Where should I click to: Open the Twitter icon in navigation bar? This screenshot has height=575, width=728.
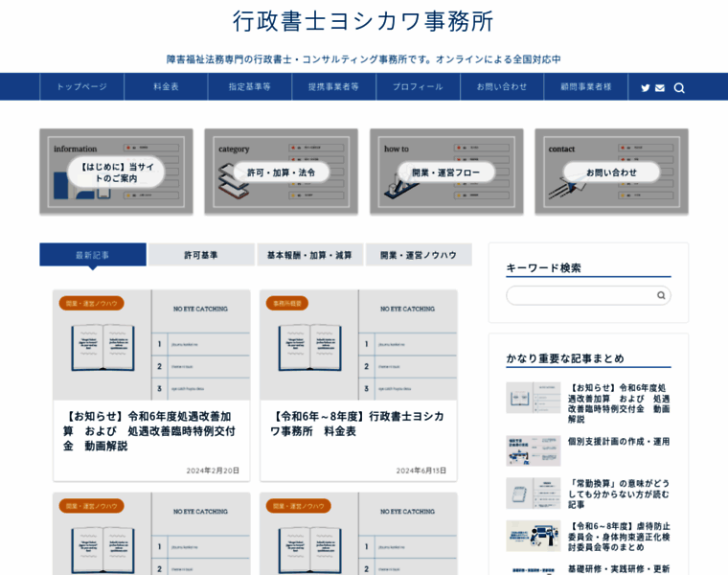(x=646, y=88)
